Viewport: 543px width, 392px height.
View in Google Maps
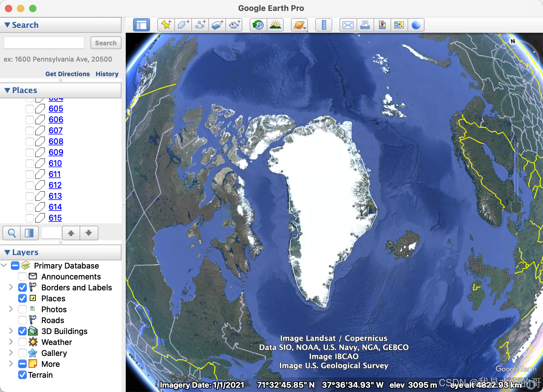pos(399,25)
